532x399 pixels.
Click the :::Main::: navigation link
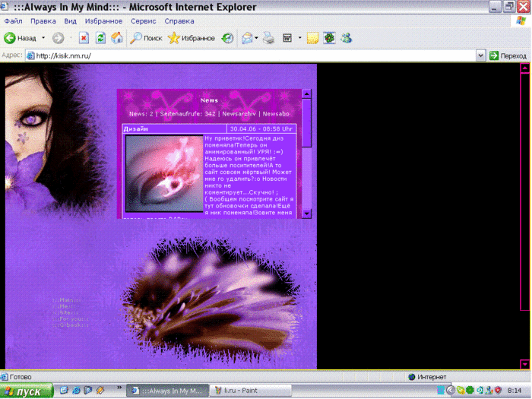pyautogui.click(x=67, y=300)
